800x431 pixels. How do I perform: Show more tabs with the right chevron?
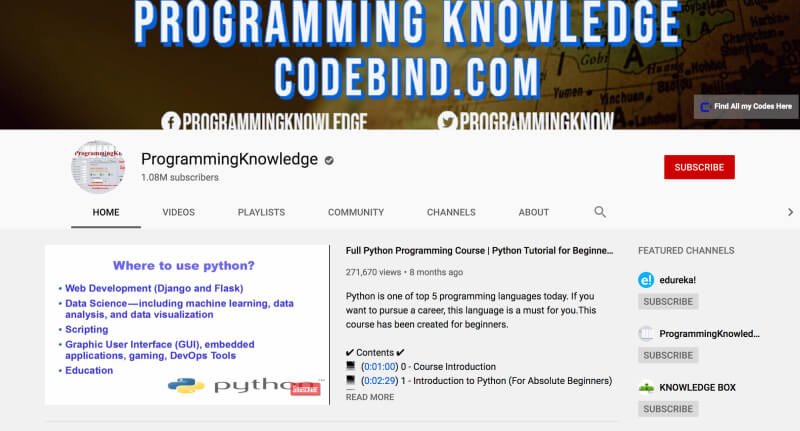pyautogui.click(x=790, y=212)
